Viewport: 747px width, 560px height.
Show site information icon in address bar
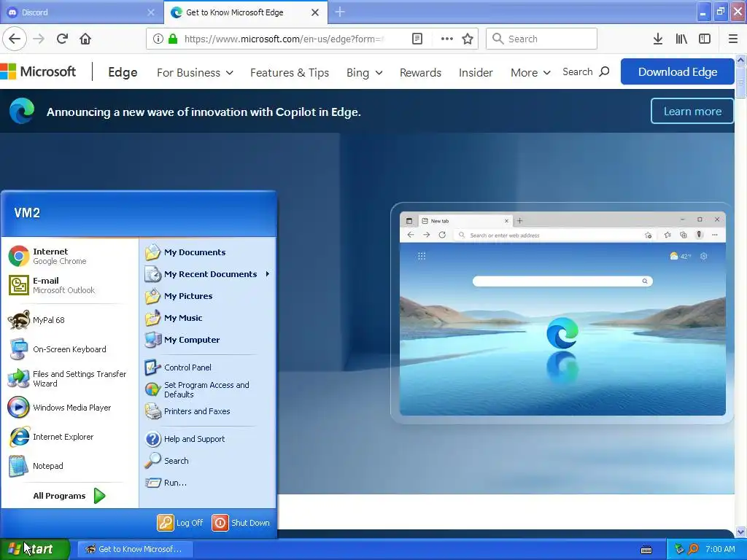point(158,39)
